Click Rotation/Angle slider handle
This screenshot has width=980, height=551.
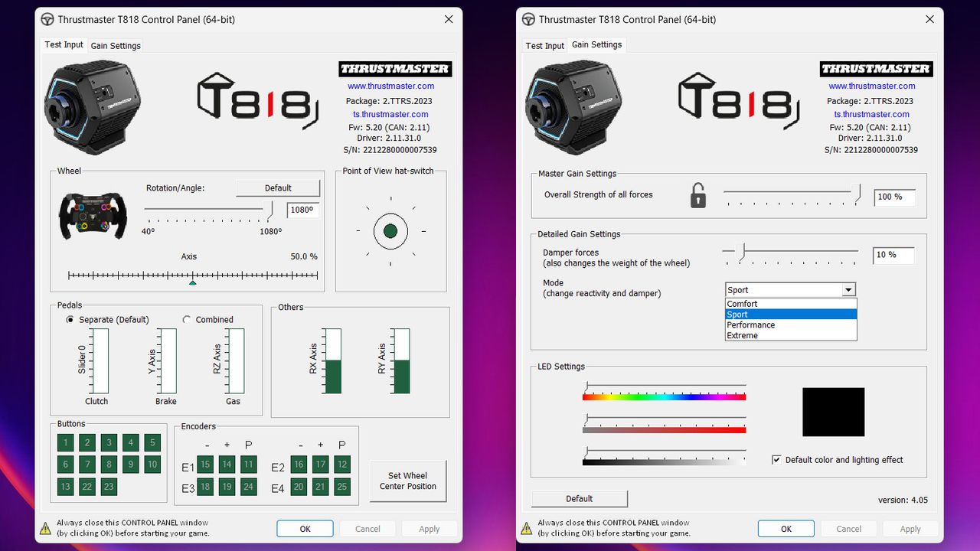(269, 210)
